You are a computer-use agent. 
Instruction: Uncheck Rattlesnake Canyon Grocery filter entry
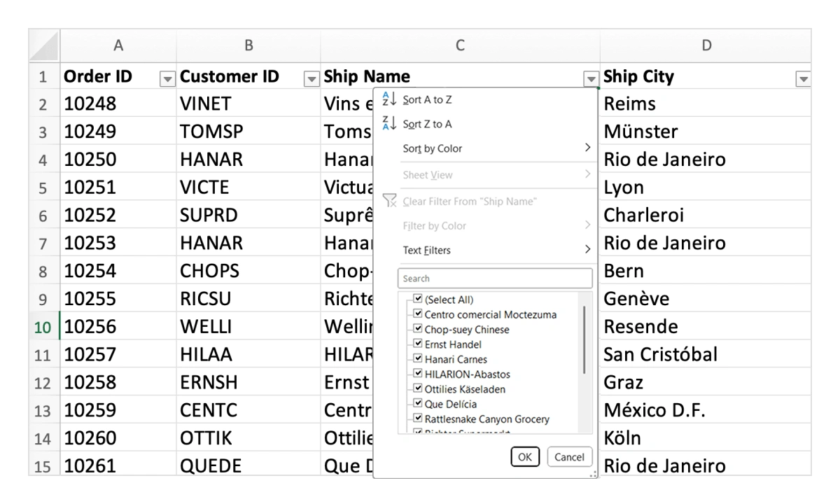tap(418, 419)
